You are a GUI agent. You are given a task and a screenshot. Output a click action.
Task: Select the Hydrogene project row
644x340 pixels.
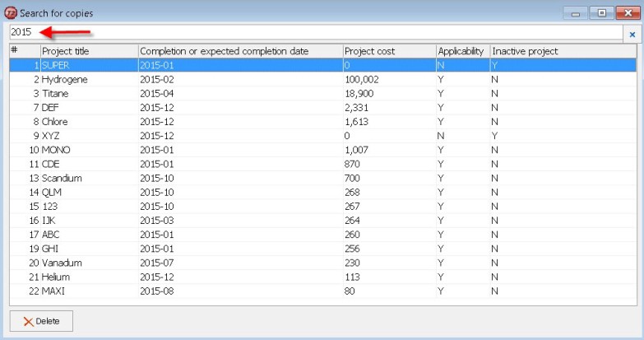[322, 79]
